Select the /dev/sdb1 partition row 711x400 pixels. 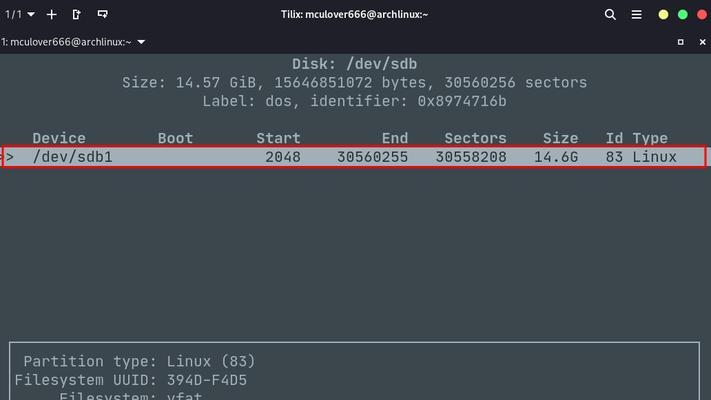(x=354, y=156)
